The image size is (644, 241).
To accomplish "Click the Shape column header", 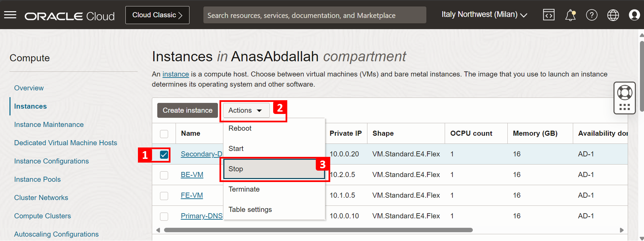I will click(x=383, y=133).
